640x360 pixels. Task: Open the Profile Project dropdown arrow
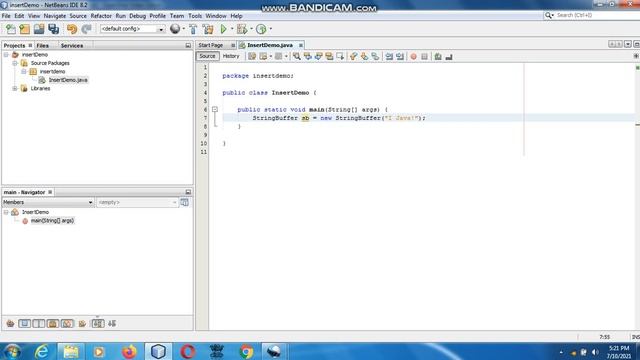pos(271,29)
